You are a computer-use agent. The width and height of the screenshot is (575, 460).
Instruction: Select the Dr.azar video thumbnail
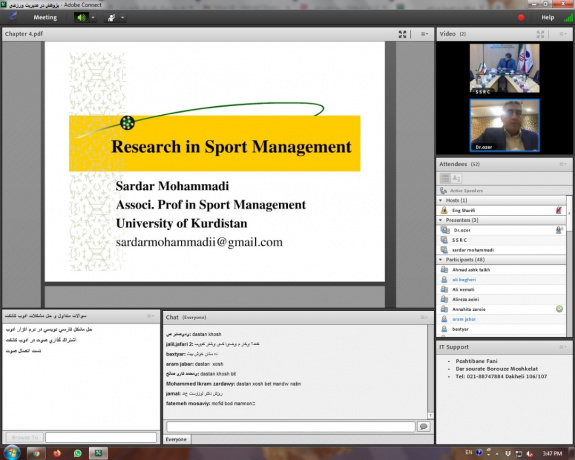tap(504, 125)
